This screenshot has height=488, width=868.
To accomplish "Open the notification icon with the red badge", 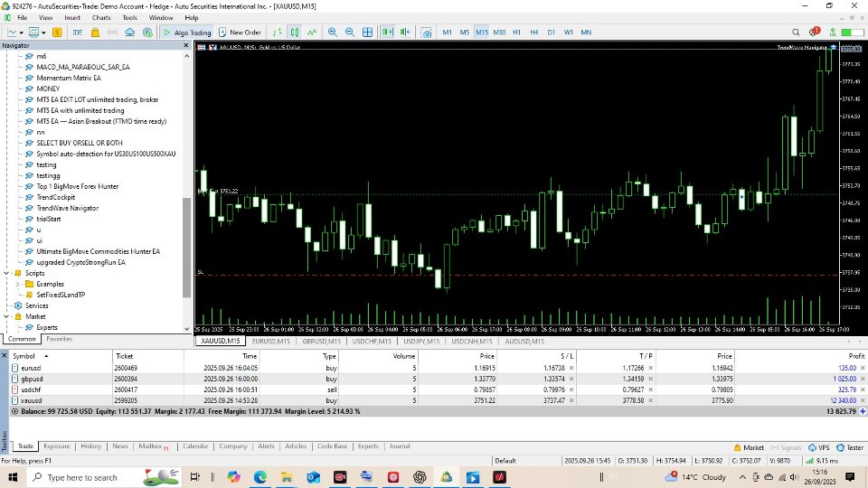I will [x=814, y=32].
